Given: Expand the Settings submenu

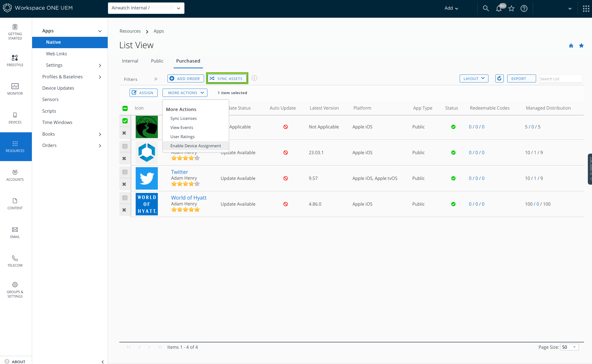Looking at the screenshot, I should 100,65.
